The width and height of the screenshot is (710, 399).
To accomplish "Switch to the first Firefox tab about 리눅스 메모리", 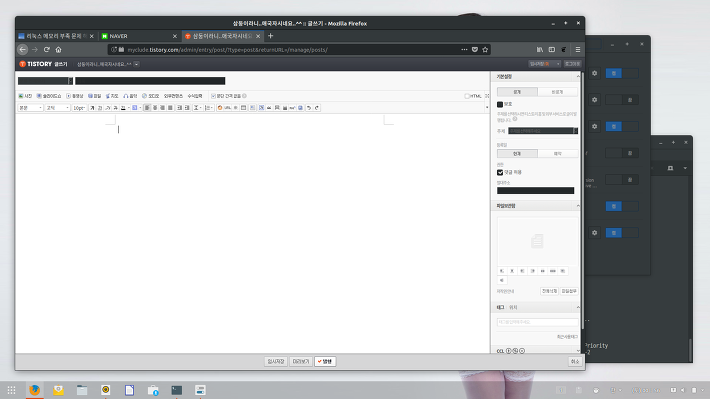I will (x=56, y=36).
